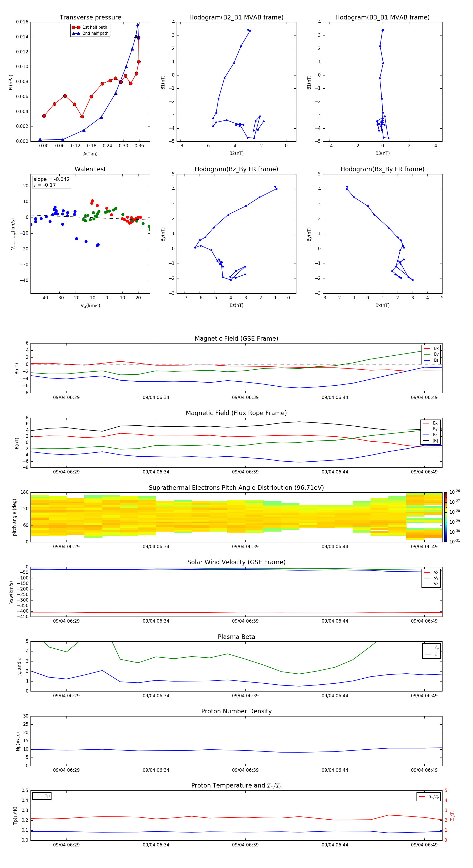This screenshot has height=868, width=473.
Task: Click Vx legend entry in solar wind plot
Action: coord(431,572)
